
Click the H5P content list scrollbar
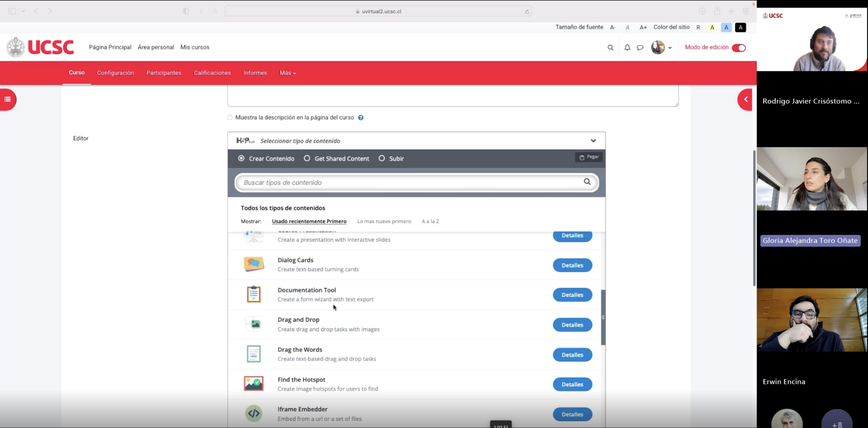[x=603, y=317]
